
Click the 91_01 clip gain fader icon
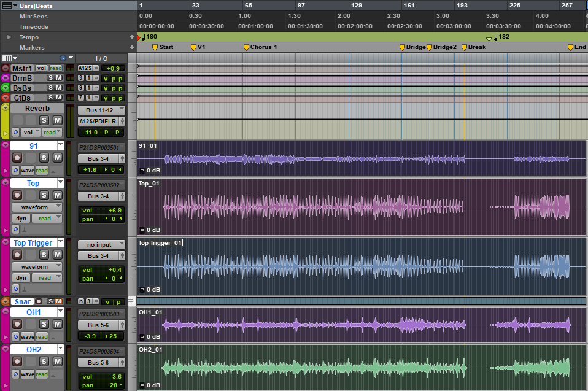(142, 171)
